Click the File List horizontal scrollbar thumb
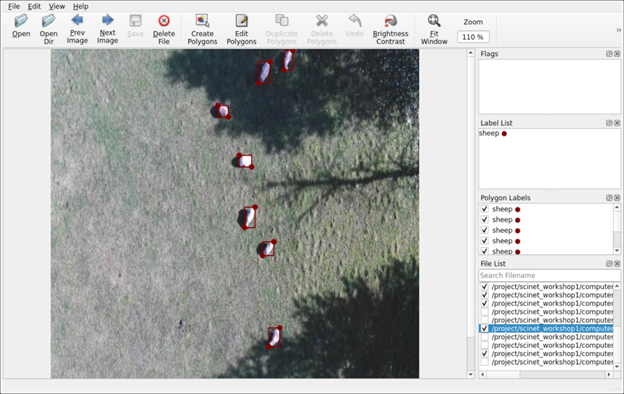Image resolution: width=624 pixels, height=394 pixels. pos(503,374)
